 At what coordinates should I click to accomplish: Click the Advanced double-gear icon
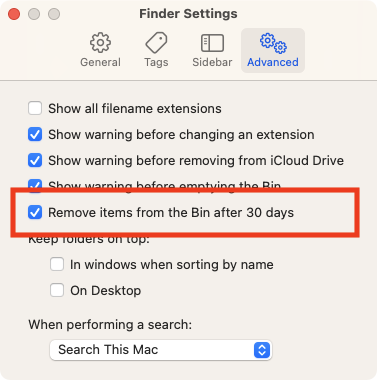pyautogui.click(x=273, y=43)
